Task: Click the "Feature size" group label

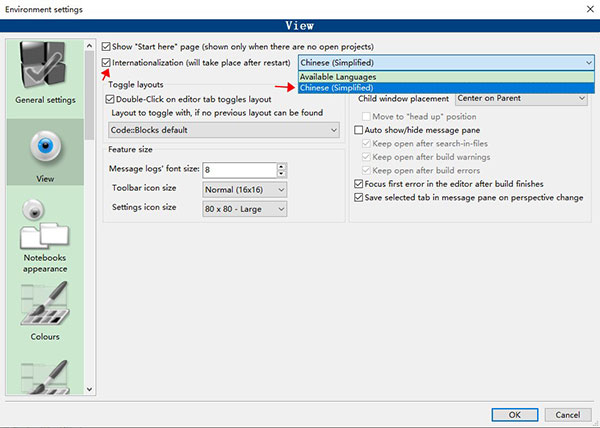Action: (130, 150)
